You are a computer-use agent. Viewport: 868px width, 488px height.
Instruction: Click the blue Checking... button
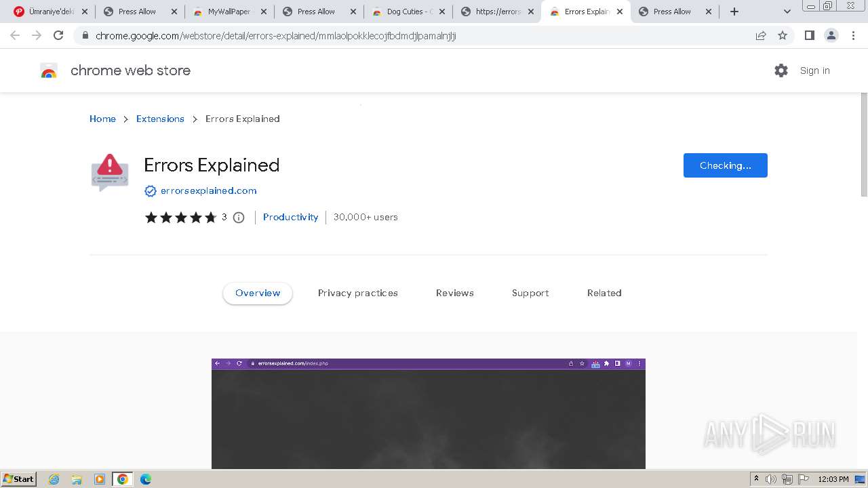click(725, 165)
